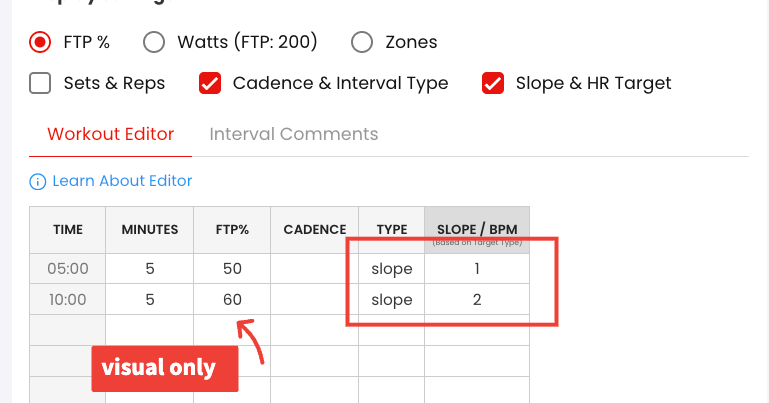Click the SLOPE / BPM cell showing 1
Image resolution: width=769 pixels, height=403 pixels.
pos(477,269)
